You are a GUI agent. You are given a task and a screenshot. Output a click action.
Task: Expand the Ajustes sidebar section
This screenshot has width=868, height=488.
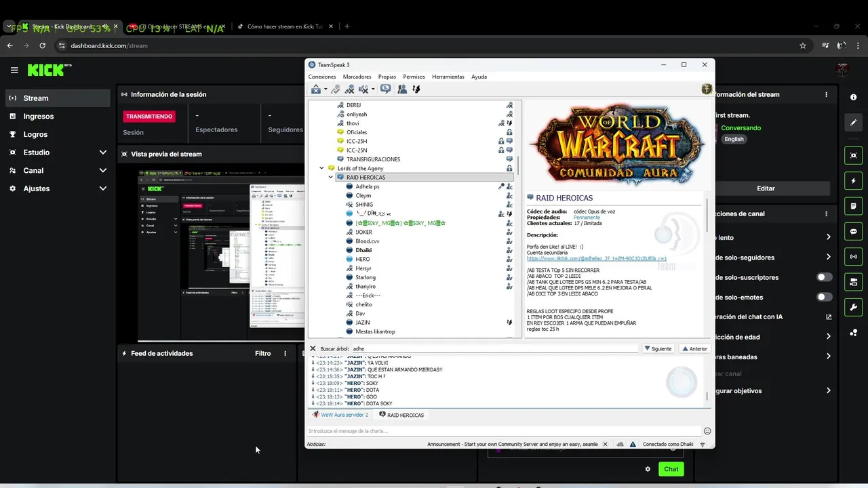click(103, 188)
